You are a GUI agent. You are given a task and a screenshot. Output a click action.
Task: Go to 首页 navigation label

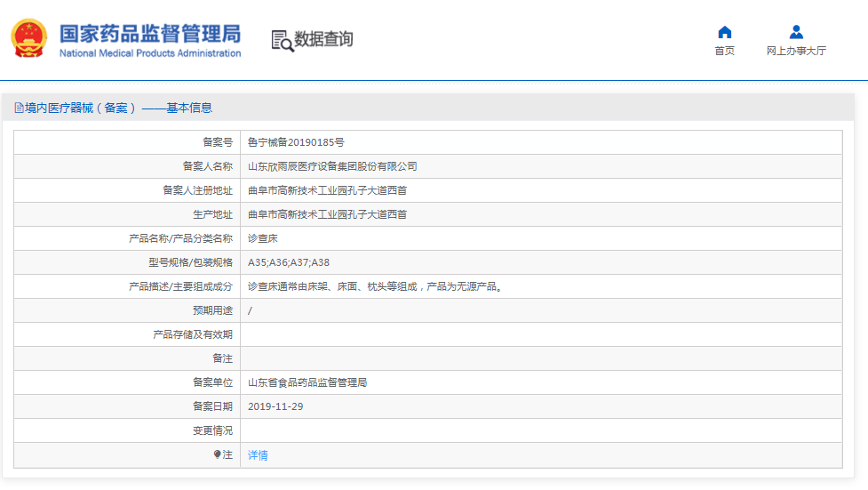coord(724,51)
